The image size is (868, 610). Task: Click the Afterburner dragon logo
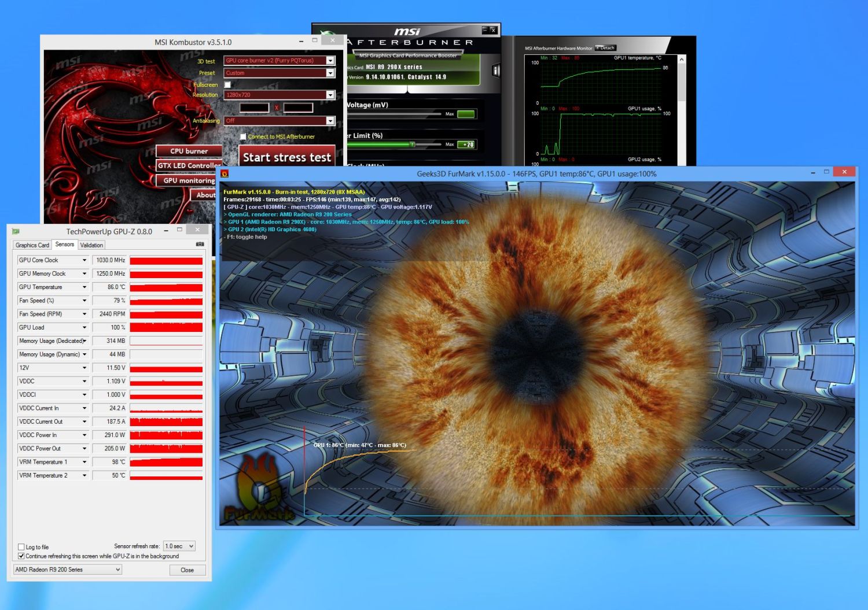329,33
